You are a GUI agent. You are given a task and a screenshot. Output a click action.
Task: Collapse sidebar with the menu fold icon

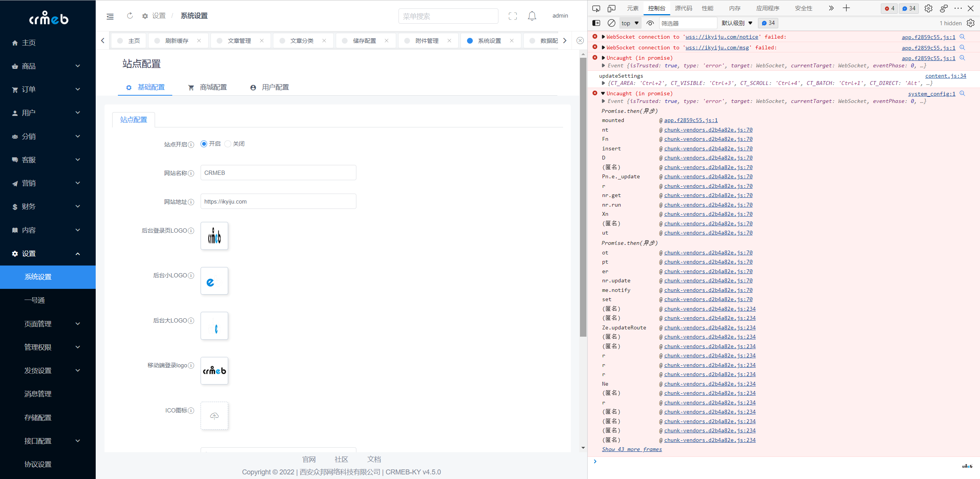[x=110, y=16]
